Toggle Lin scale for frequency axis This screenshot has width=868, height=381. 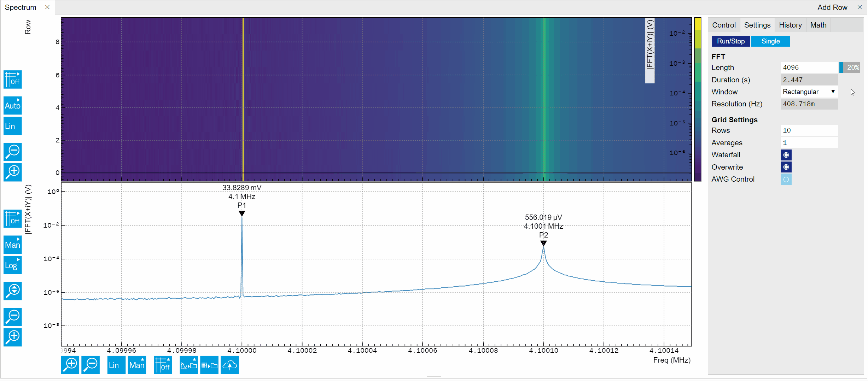tap(116, 365)
